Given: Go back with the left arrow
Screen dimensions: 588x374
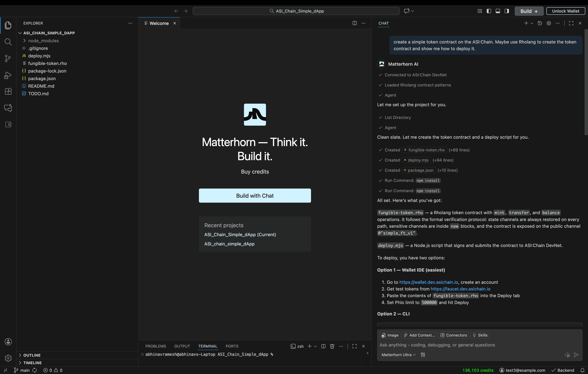Looking at the screenshot, I should click(177, 11).
